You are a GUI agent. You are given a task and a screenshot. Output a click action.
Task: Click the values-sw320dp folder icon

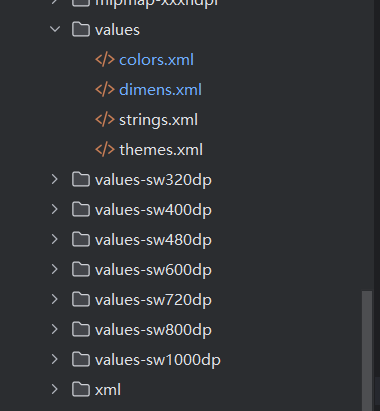pos(81,180)
